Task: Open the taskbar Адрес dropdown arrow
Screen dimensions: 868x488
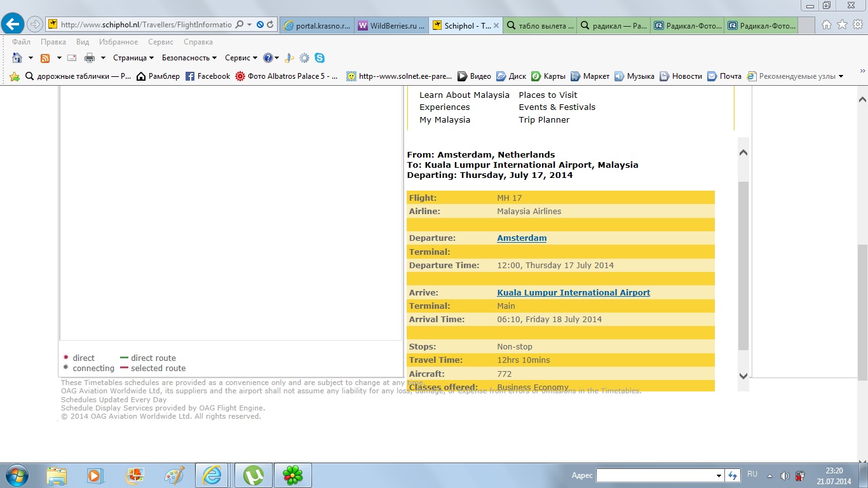Action: (719, 475)
